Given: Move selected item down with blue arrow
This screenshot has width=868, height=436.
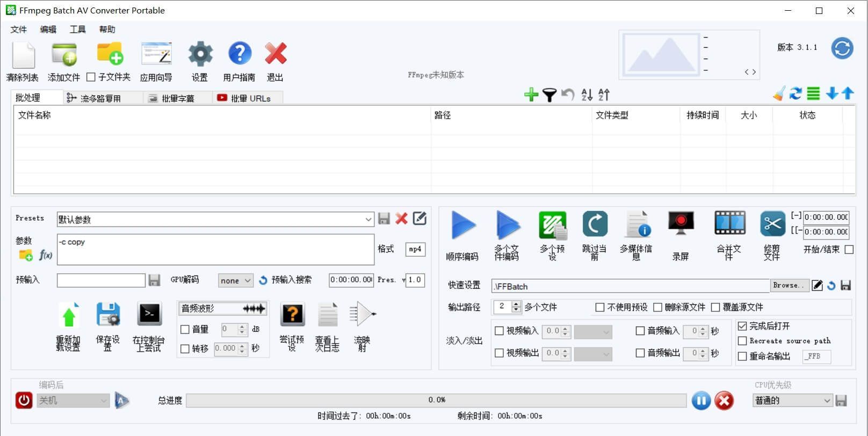Looking at the screenshot, I should point(832,93).
